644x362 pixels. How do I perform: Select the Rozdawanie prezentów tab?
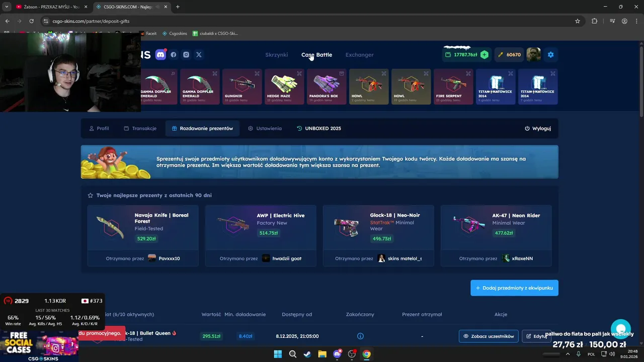coord(202,128)
